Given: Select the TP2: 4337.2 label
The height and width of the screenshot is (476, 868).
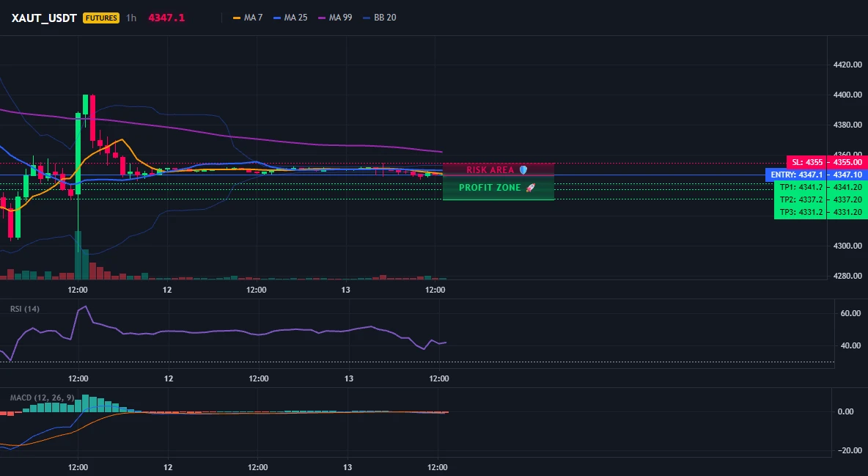Looking at the screenshot, I should (801, 199).
